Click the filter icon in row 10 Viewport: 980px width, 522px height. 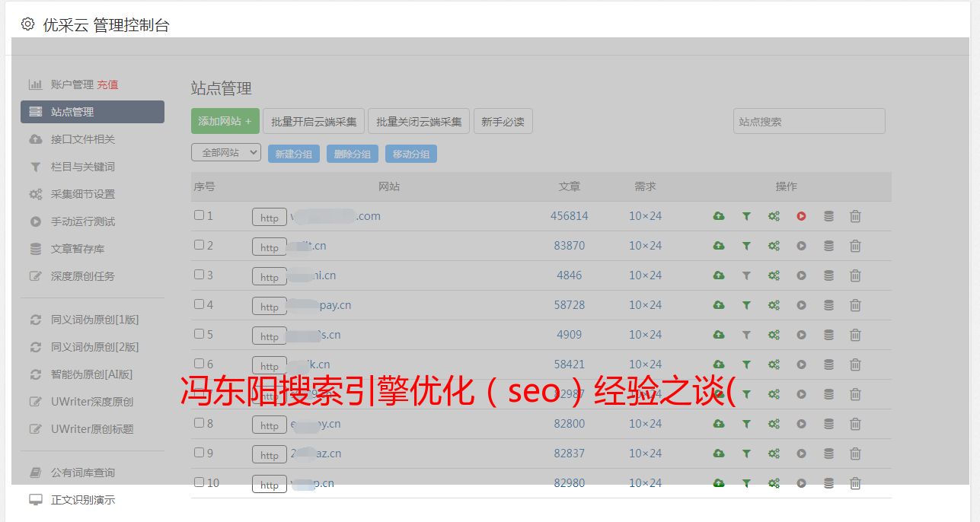[746, 483]
